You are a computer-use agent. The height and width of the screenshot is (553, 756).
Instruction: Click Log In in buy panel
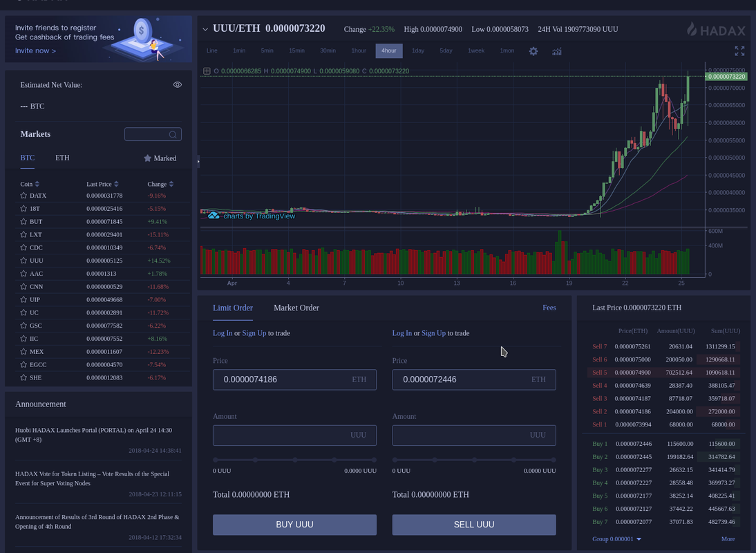point(223,333)
